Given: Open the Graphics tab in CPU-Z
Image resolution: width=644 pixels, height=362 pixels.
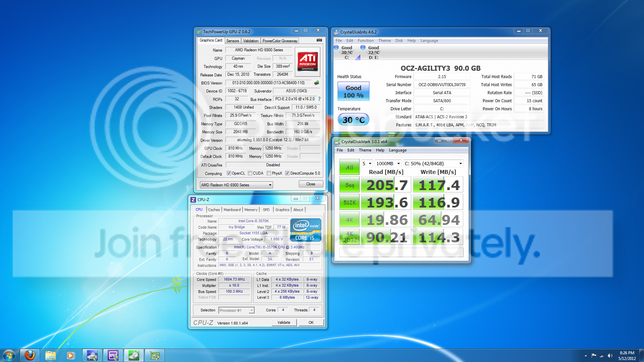Looking at the screenshot, I should 282,210.
